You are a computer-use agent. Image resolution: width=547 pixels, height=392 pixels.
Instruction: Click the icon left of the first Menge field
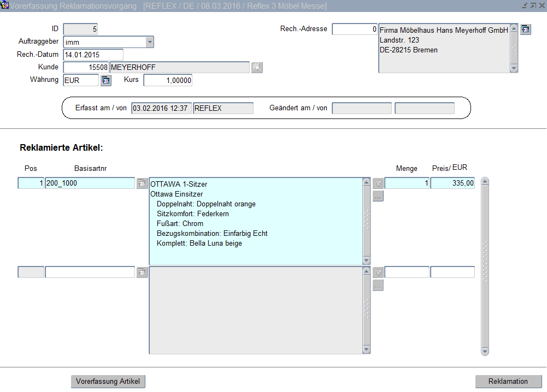tap(378, 183)
